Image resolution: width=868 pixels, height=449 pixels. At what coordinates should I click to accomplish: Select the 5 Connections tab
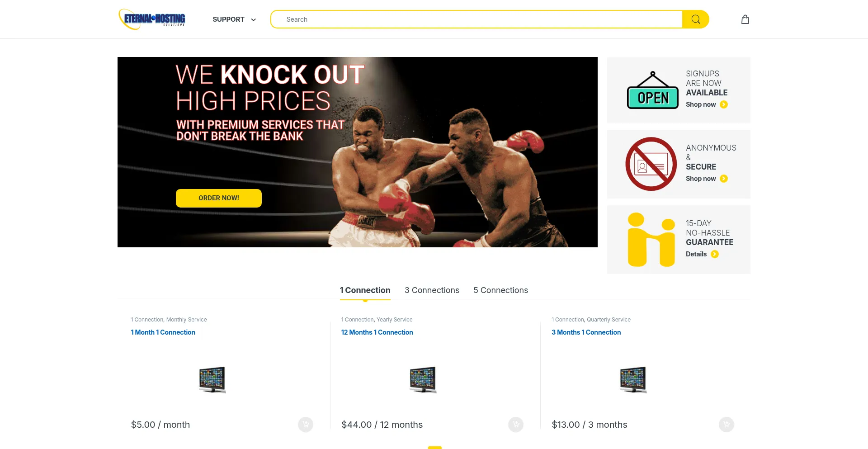[500, 290]
